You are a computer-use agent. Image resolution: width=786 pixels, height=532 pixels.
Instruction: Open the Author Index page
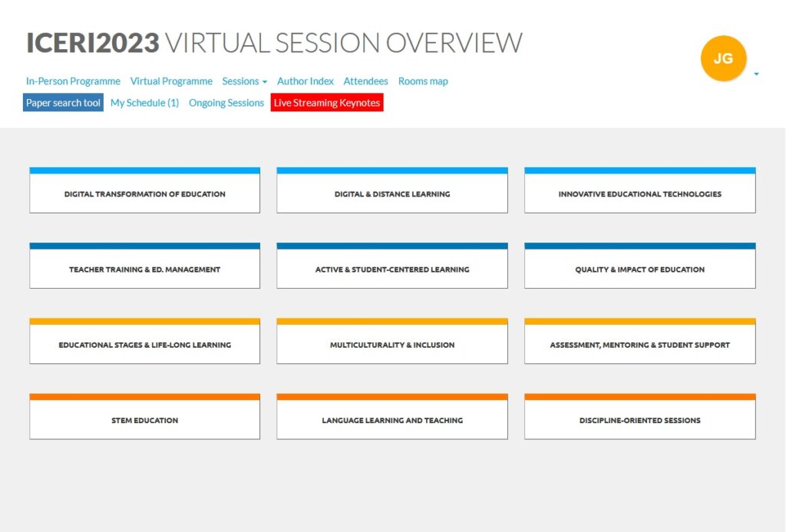[305, 81]
